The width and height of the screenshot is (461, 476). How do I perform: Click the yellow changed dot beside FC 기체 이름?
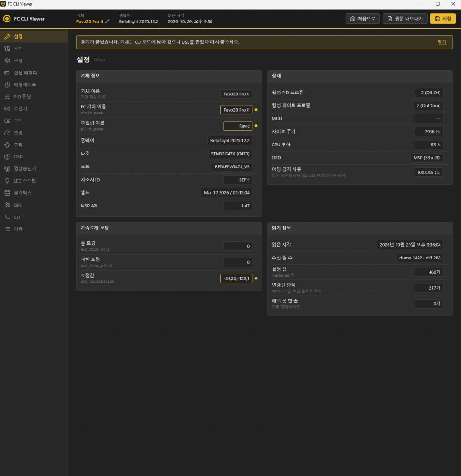[x=256, y=110]
